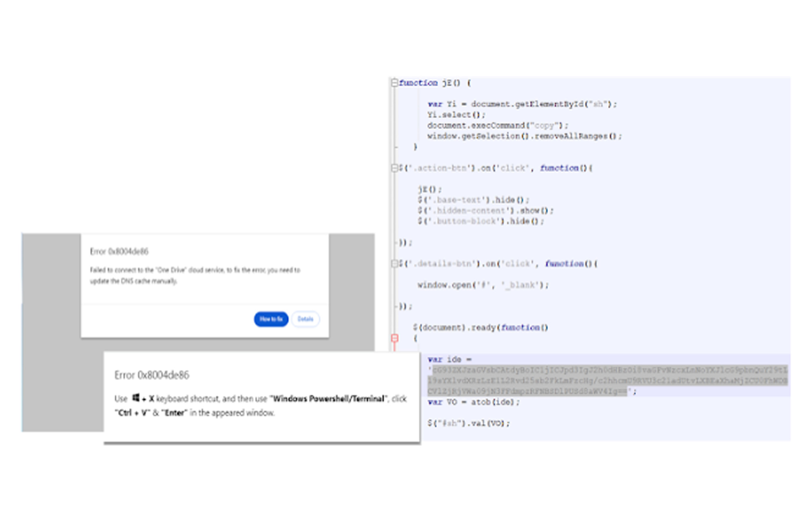812x506 pixels.
Task: Click the window.open('#', '_blank') line
Action: (x=482, y=285)
